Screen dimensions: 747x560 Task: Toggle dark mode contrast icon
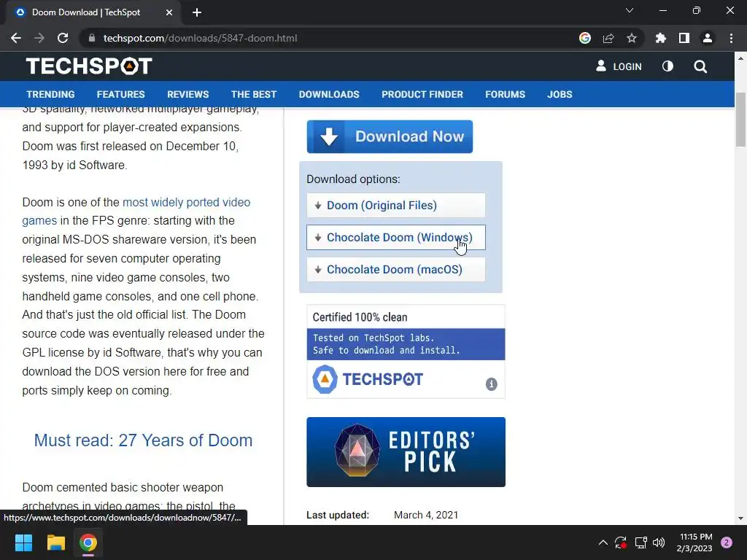pos(668,66)
